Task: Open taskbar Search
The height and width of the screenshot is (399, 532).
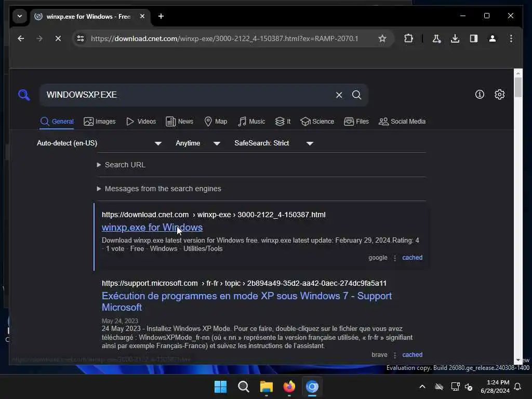Action: click(x=243, y=387)
